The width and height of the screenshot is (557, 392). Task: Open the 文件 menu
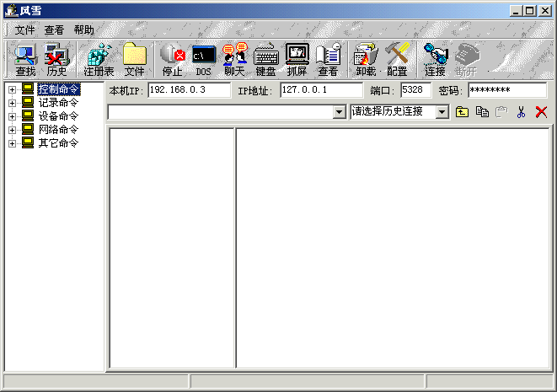(24, 30)
